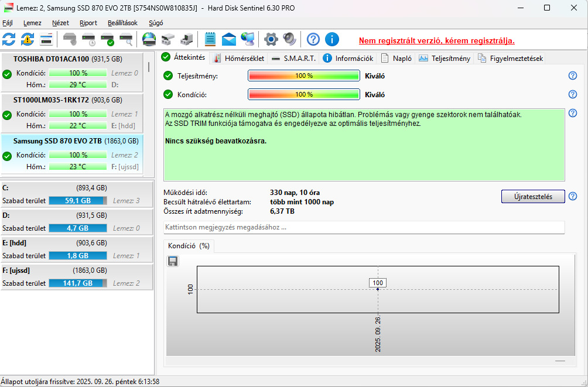Click the 'több mint 1000 nap' lifetime value

(302, 202)
